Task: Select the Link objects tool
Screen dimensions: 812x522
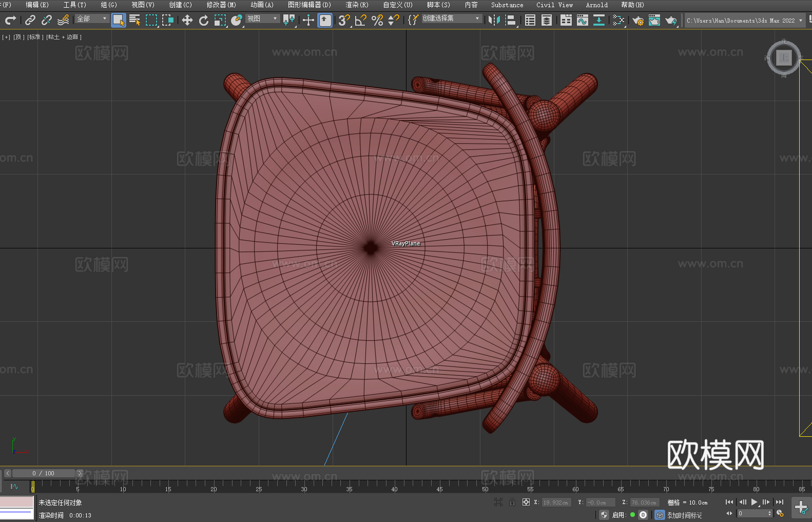Action: coord(30,20)
